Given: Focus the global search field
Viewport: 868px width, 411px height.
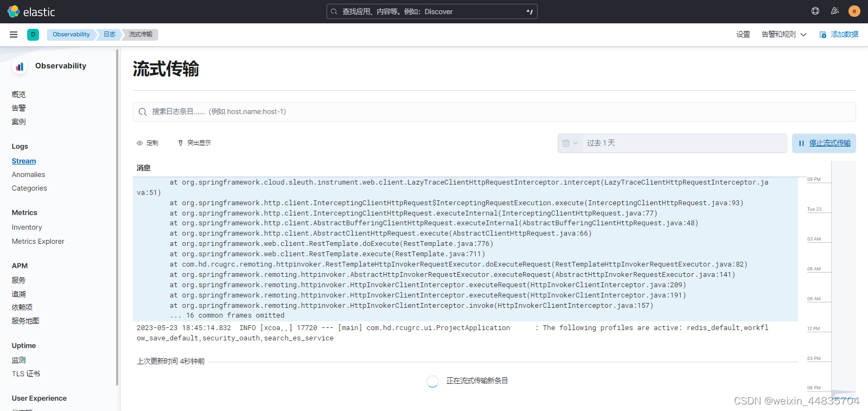Looking at the screenshot, I should click(432, 11).
